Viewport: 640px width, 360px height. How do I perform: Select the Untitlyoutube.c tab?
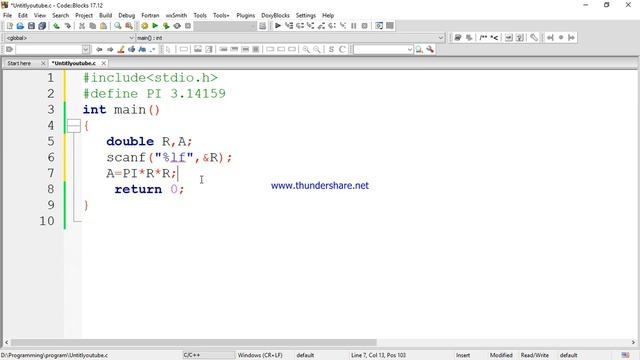[x=74, y=63]
